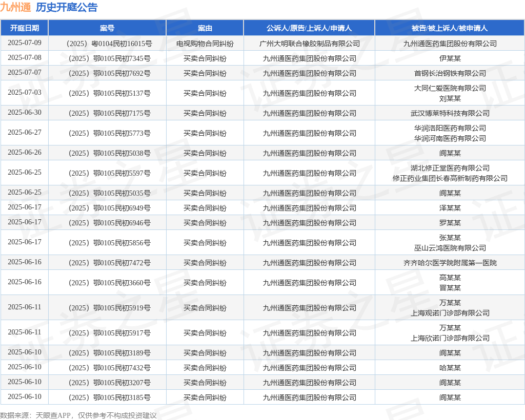525x420 pixels.
Task: Click date cell 2025-06-26
Action: pyautogui.click(x=25, y=153)
